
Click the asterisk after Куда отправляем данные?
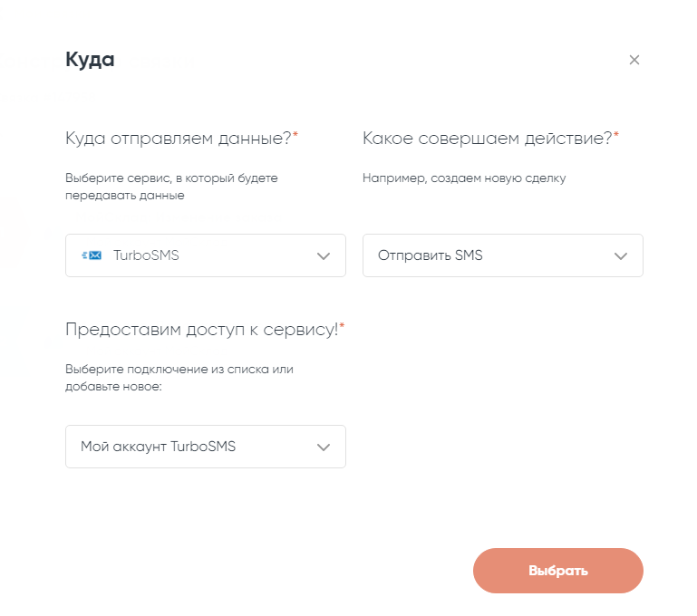point(295,135)
